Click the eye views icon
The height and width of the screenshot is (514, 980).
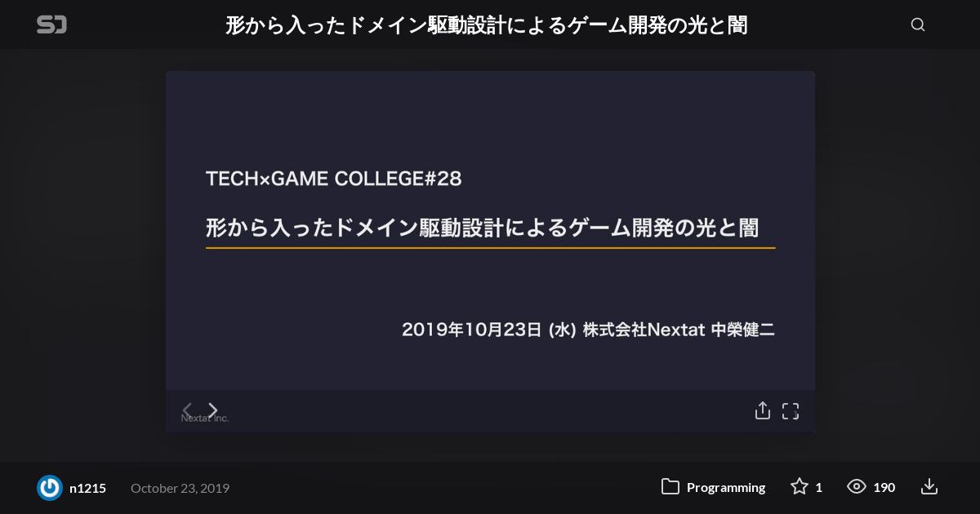tap(857, 486)
